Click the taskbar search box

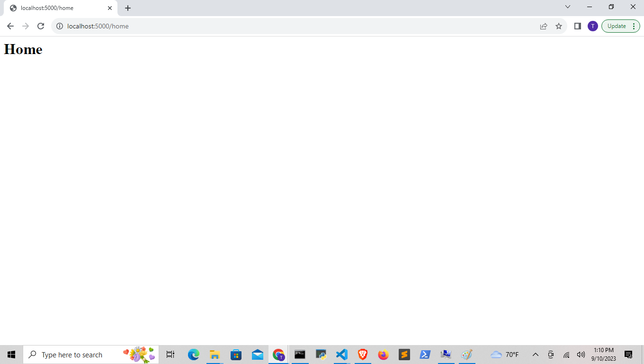pyautogui.click(x=91, y=355)
